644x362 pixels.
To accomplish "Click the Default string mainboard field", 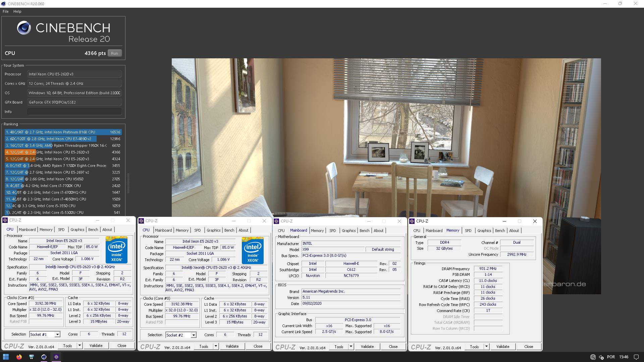I will coord(383,249).
